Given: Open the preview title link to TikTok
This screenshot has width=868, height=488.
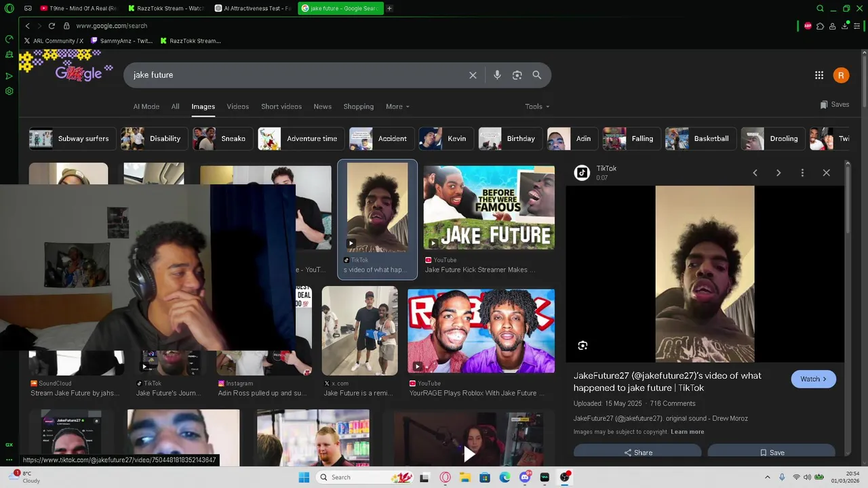Looking at the screenshot, I should point(667,382).
